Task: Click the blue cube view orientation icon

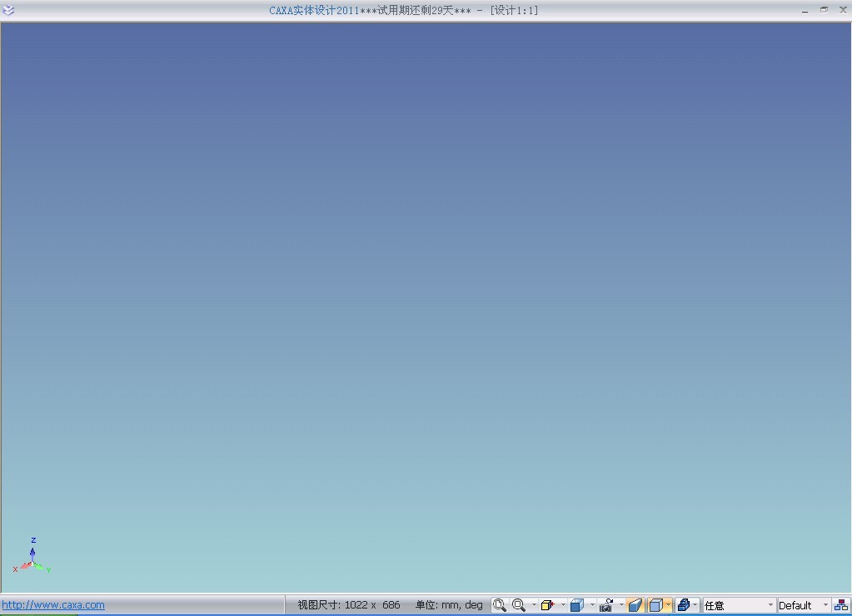Action: tap(577, 604)
